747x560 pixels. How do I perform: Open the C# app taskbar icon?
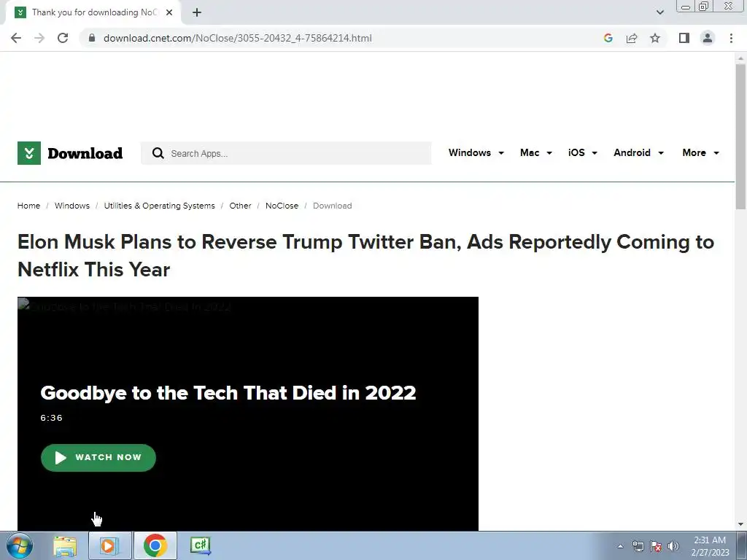tap(201, 545)
